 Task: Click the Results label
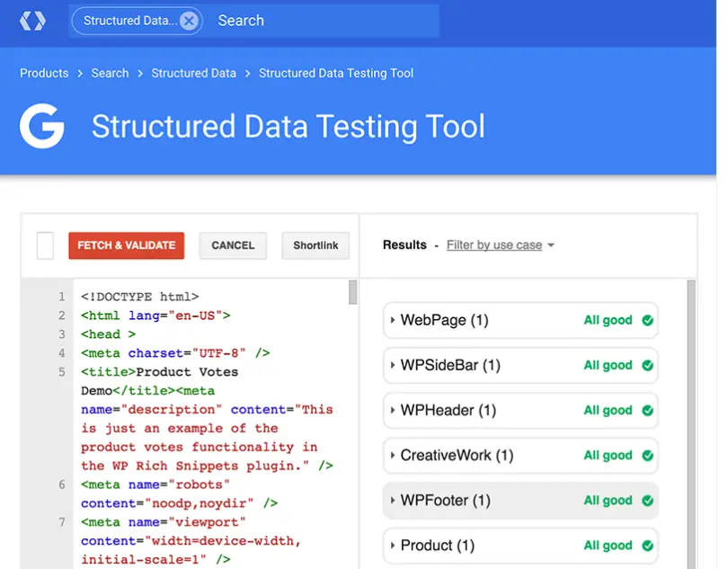click(x=404, y=244)
